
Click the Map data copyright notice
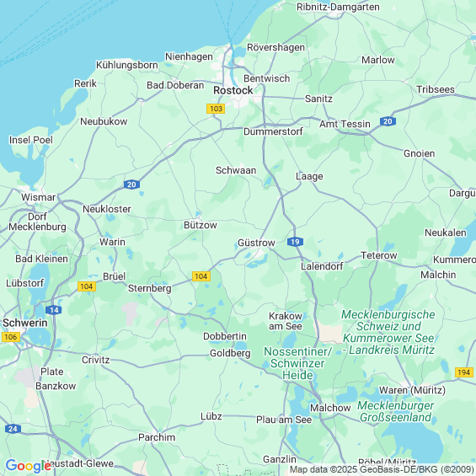[x=382, y=469]
